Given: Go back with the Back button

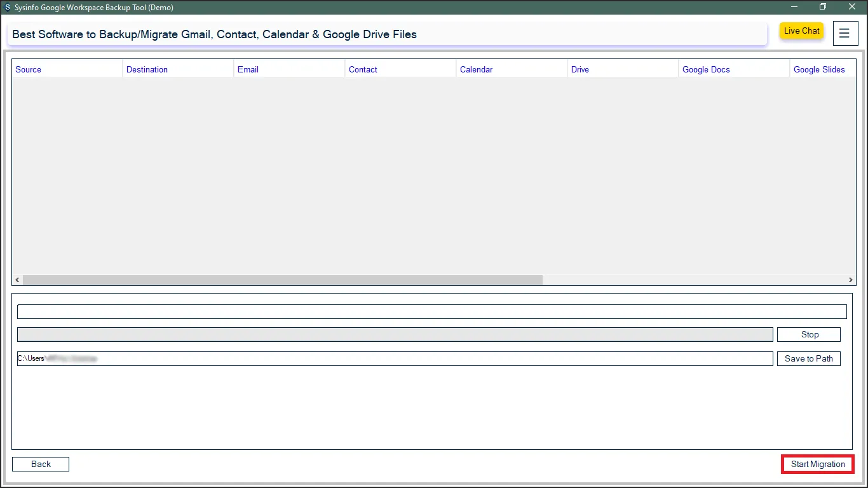Looking at the screenshot, I should 41,464.
